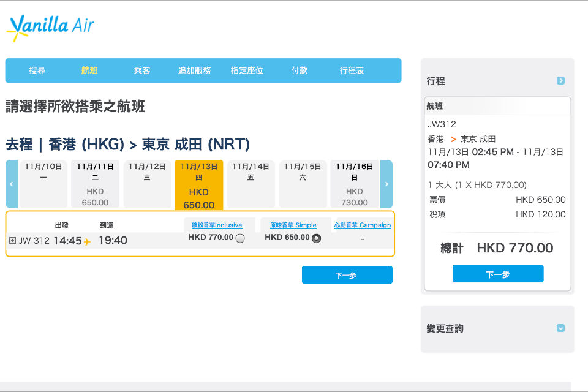Click the 繽紛香草 Inclusive fare link
Viewport: 588px width, 392px height.
pyautogui.click(x=217, y=225)
